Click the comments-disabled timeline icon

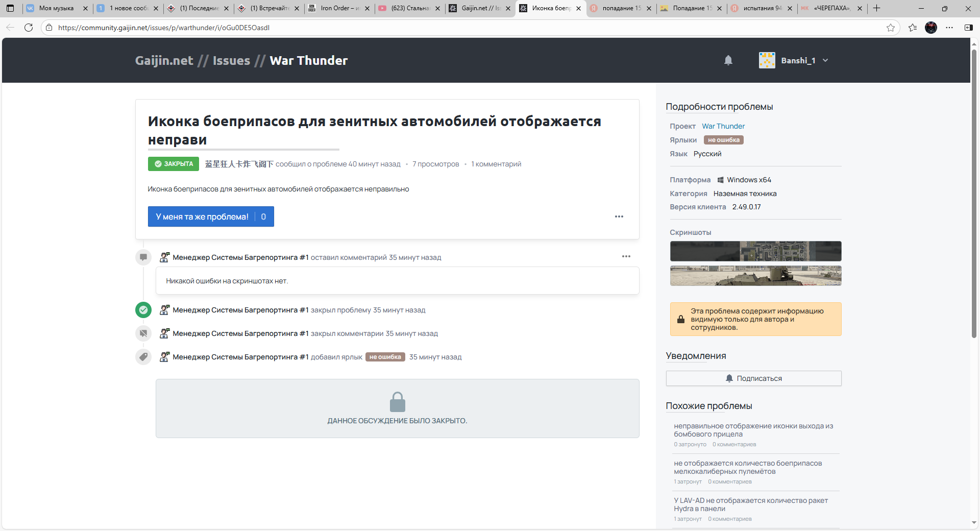pos(143,333)
